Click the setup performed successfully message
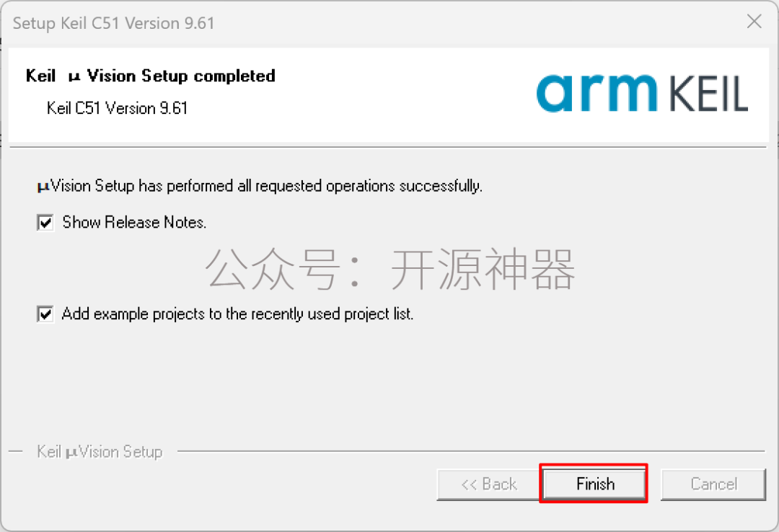This screenshot has width=779, height=532. pos(260,186)
